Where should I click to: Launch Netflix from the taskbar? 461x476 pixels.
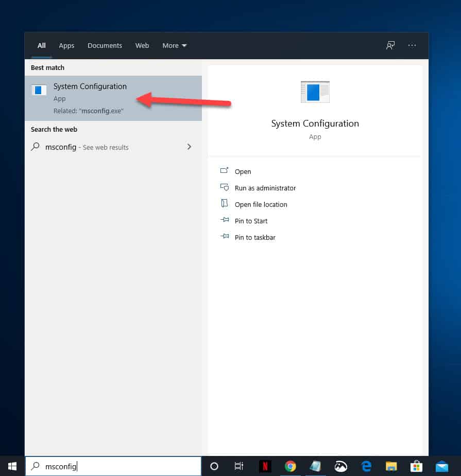265,466
